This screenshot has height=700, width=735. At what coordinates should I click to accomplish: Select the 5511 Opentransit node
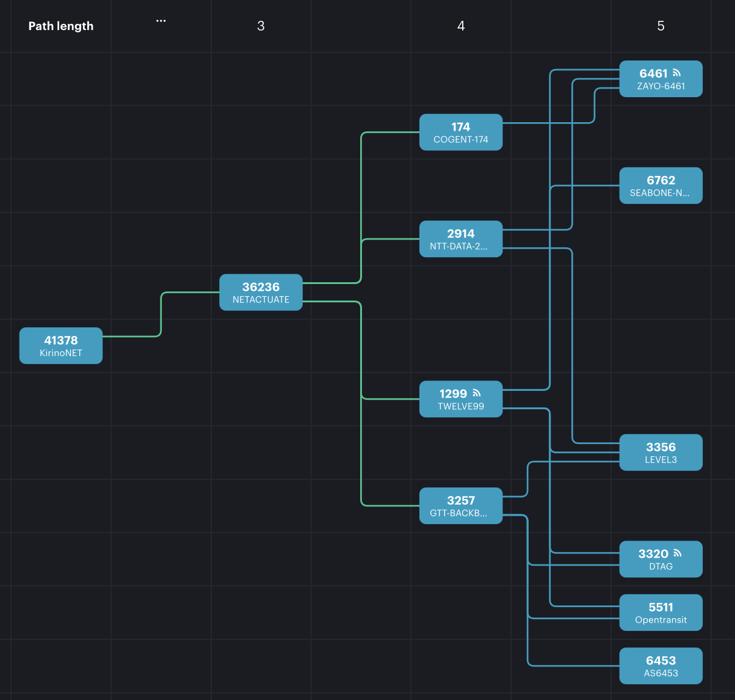[661, 613]
